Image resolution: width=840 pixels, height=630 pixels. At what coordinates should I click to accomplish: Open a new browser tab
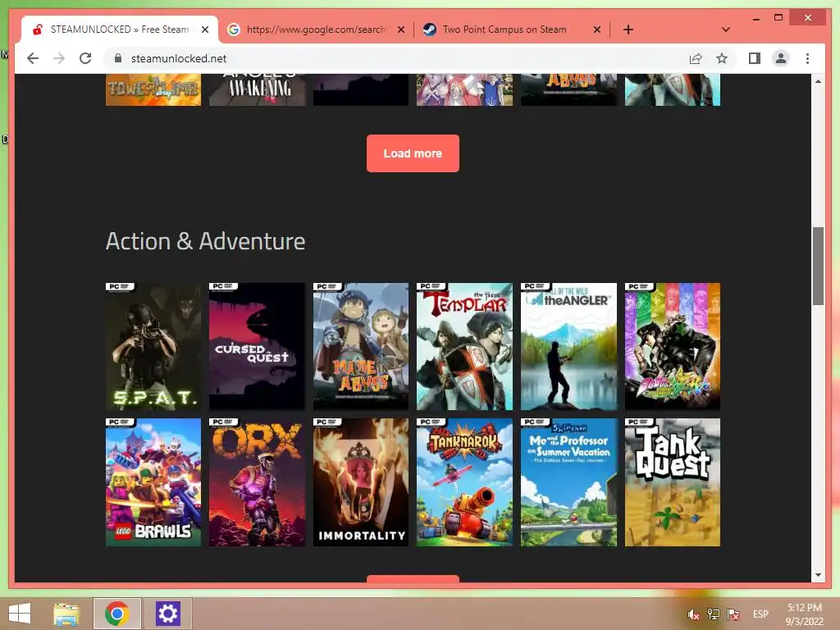point(628,30)
